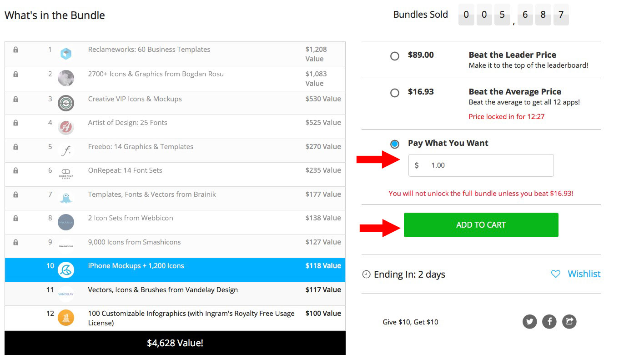
Task: Click the Smashicons logo icon
Action: point(66,246)
